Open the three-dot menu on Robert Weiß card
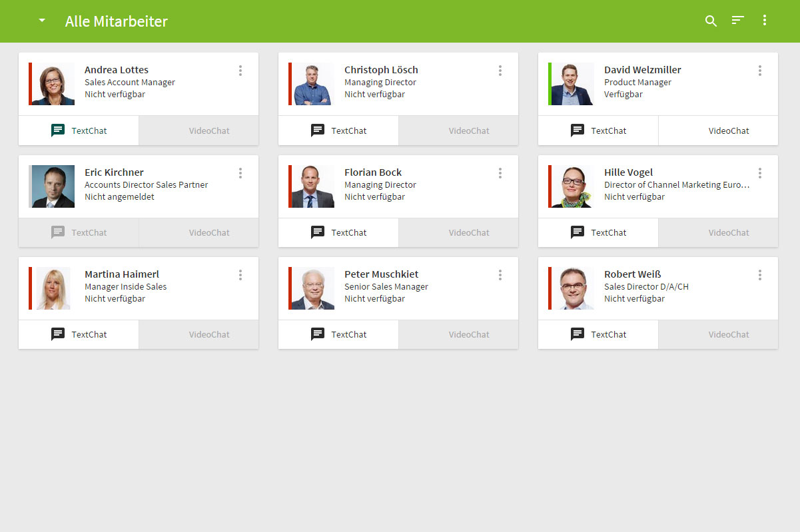800x532 pixels. point(760,275)
